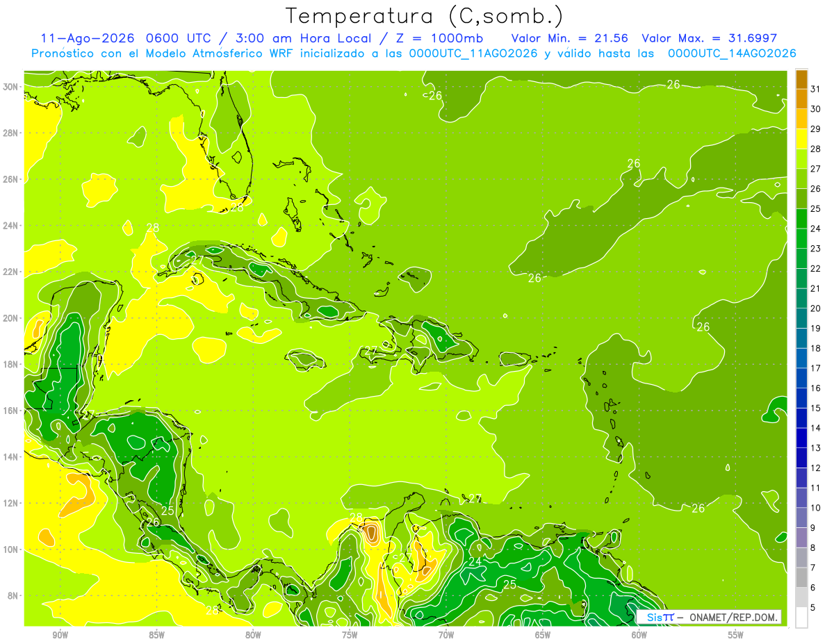Pick the yellow swatch between 28 and 29
The image size is (834, 644).
coord(801,139)
